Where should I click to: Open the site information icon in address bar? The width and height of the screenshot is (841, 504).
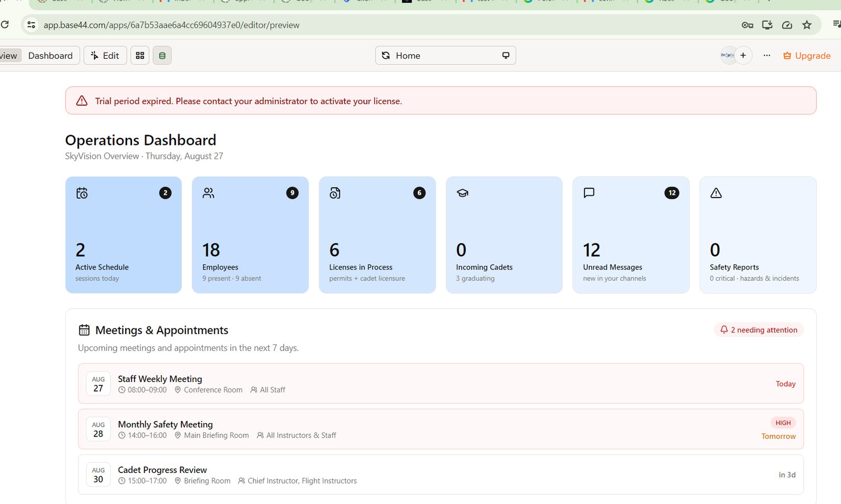point(32,25)
